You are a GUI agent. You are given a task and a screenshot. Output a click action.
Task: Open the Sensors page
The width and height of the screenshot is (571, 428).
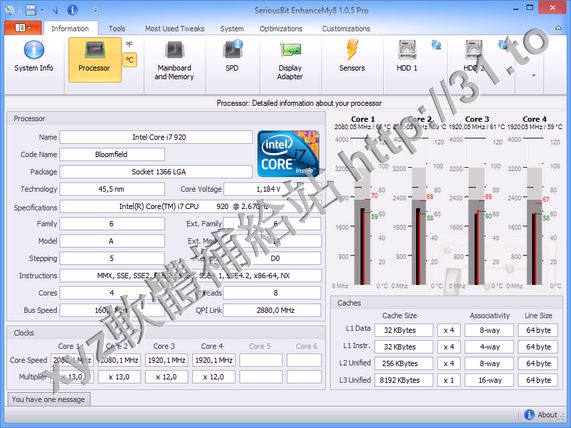click(352, 57)
